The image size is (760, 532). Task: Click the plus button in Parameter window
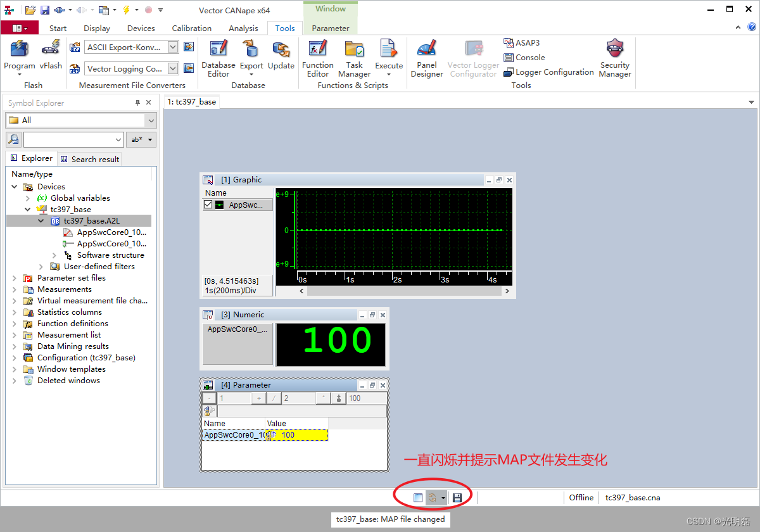click(259, 398)
